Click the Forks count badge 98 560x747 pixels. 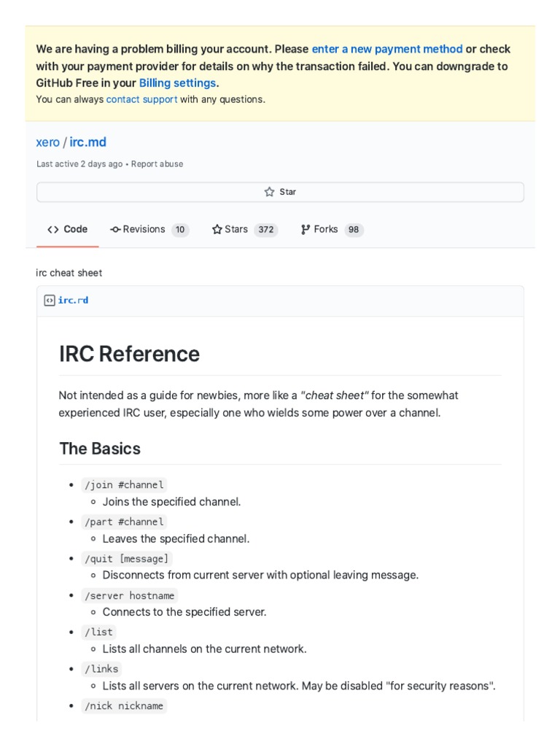354,230
